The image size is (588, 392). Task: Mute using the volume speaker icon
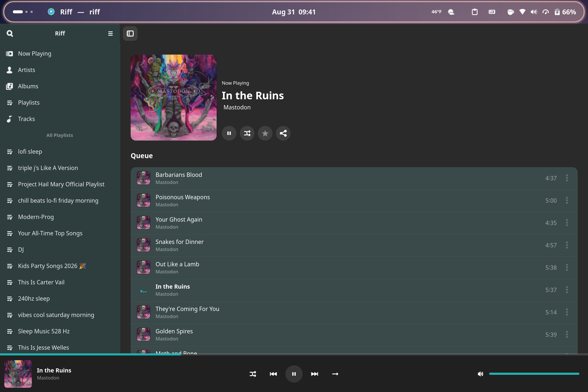[x=480, y=374]
